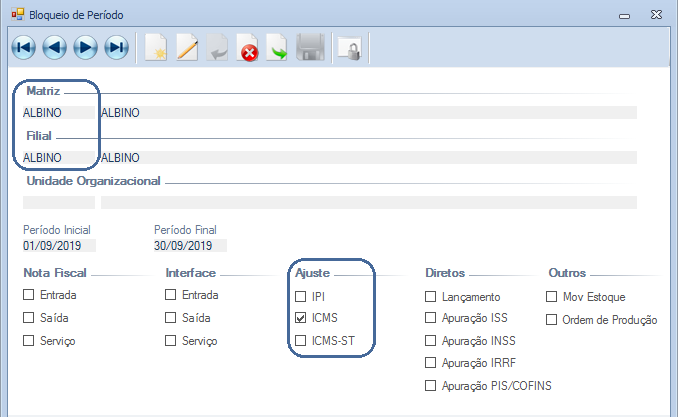The width and height of the screenshot is (678, 417).
Task: Go to the previous record
Action: pos(54,47)
